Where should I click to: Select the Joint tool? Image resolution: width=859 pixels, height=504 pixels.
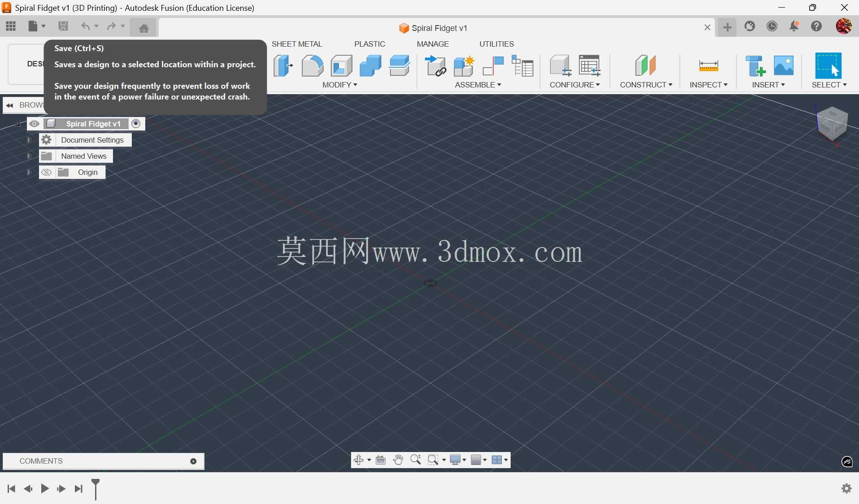click(x=493, y=66)
